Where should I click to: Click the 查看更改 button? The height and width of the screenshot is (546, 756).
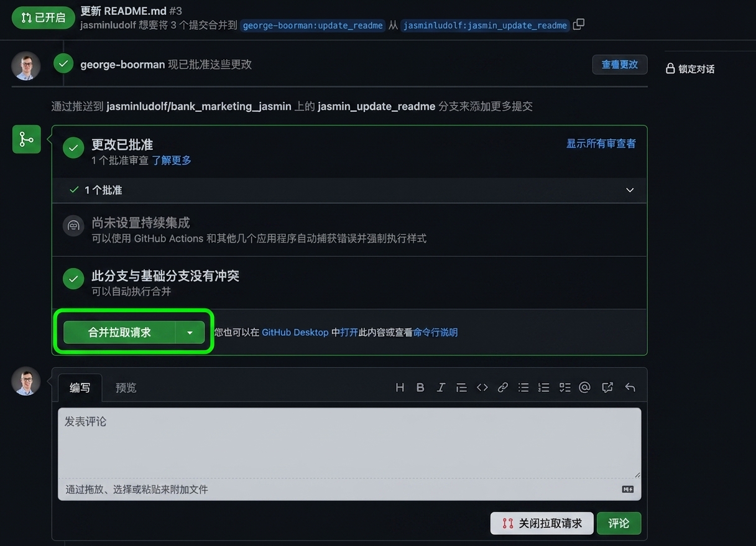pos(620,65)
